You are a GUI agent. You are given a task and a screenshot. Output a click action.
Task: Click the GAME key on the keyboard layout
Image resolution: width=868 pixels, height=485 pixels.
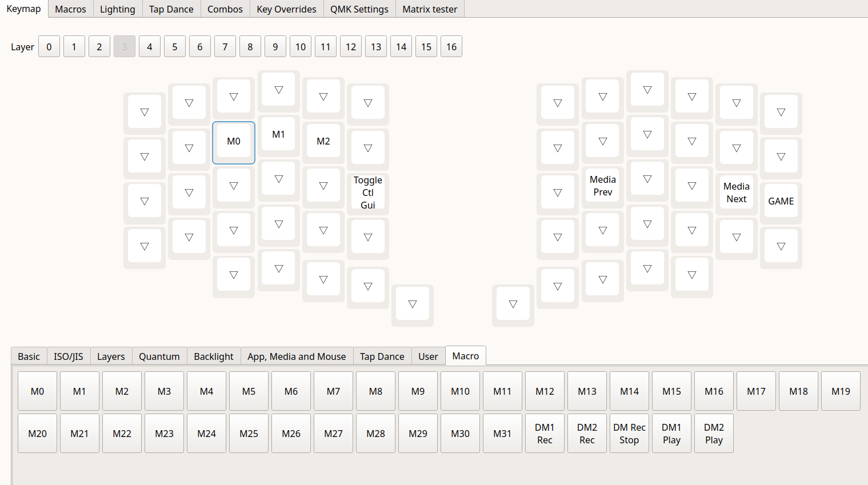click(781, 201)
